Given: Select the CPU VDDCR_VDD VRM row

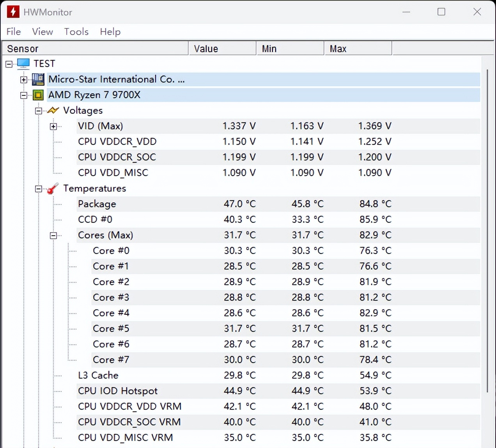Looking at the screenshot, I should click(x=278, y=407).
